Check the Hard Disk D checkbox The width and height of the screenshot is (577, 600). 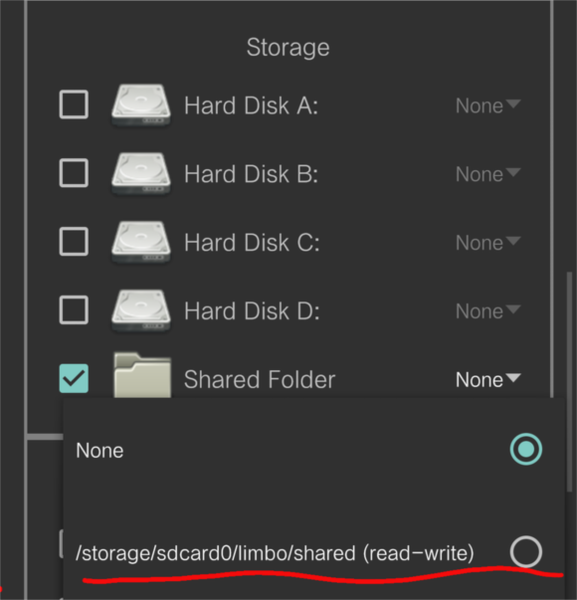74,310
